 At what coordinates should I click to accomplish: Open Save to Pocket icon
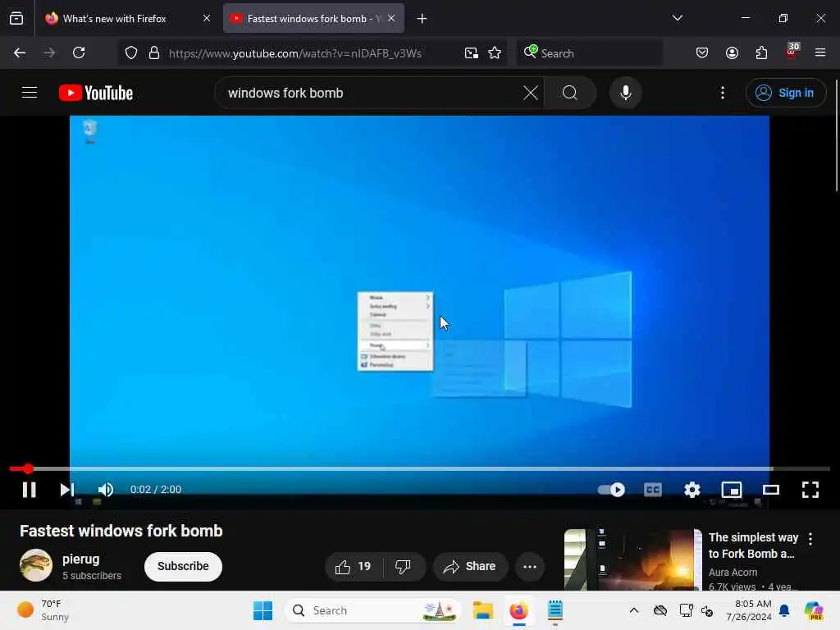pos(702,53)
